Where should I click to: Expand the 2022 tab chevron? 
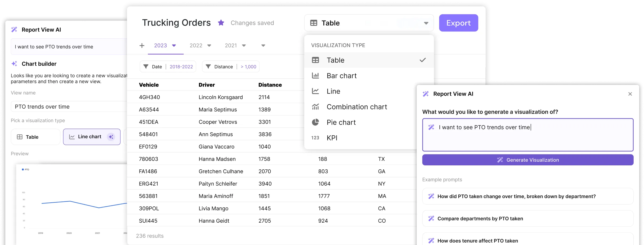point(209,46)
